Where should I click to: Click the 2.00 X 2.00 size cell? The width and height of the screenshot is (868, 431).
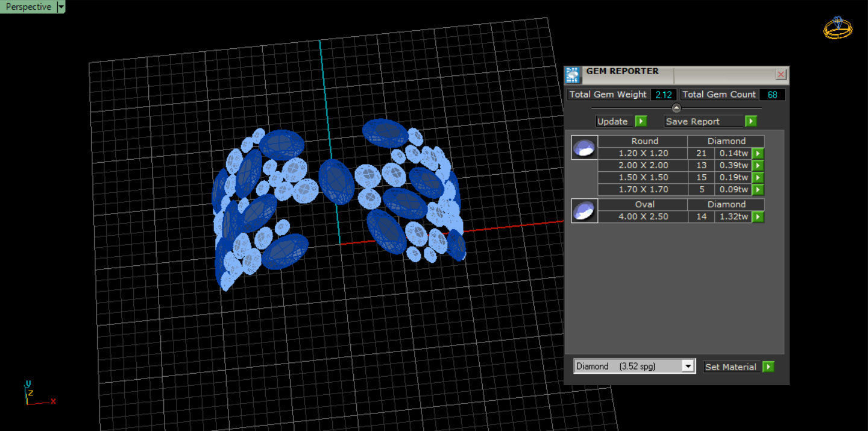(x=643, y=165)
